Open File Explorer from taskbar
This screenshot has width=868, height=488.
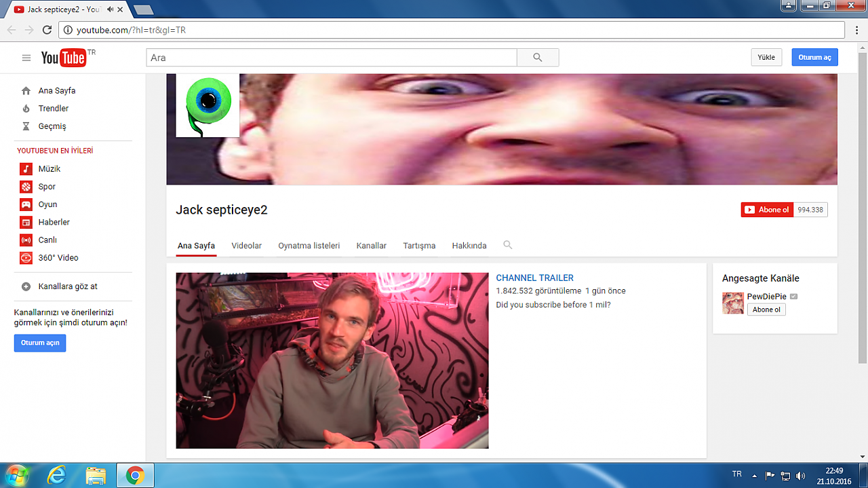point(96,476)
